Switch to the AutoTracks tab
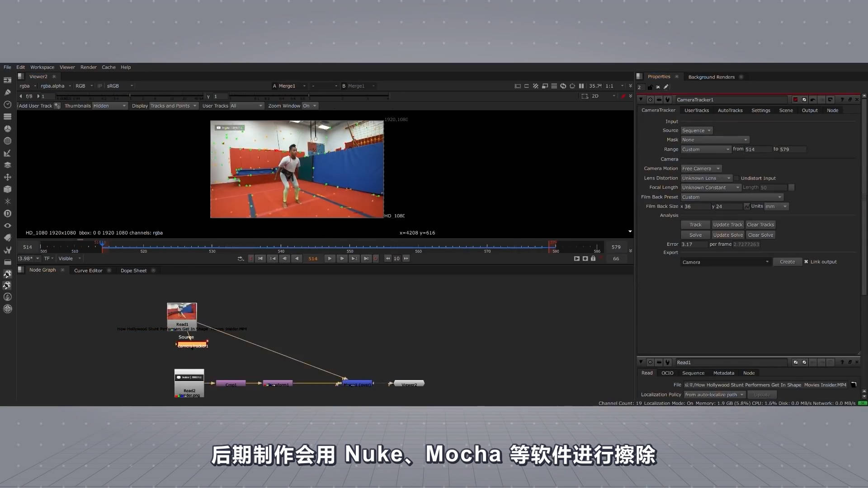The width and height of the screenshot is (868, 488). pyautogui.click(x=730, y=110)
